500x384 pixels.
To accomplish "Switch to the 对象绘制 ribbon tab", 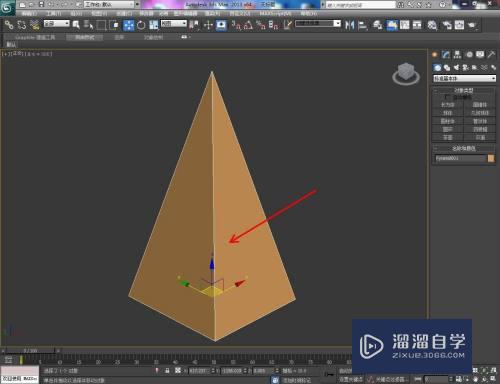I will point(153,37).
